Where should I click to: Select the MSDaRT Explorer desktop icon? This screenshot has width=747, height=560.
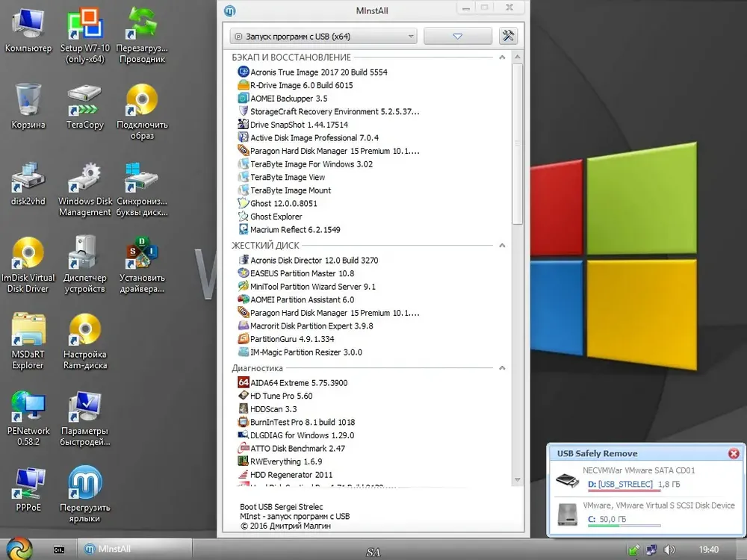(x=28, y=341)
